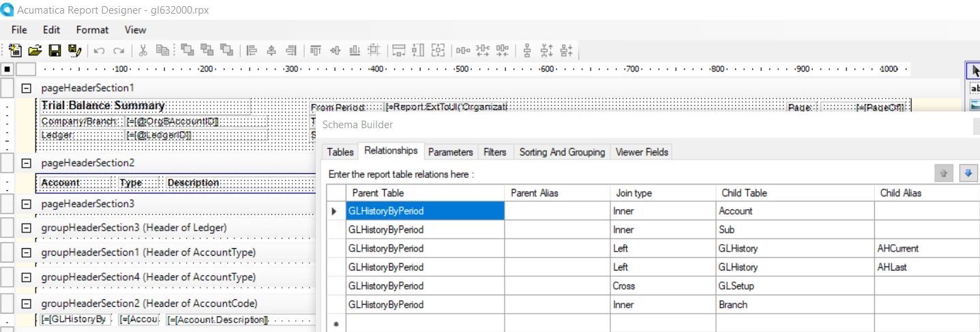Make selected controls the same size
Viewport: 980px width, 332px height.
[439, 50]
